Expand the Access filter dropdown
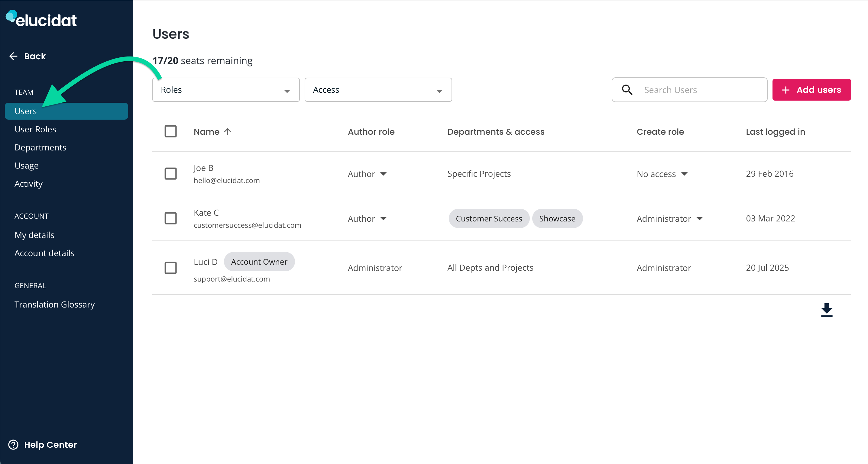Image resolution: width=868 pixels, height=464 pixels. pos(378,90)
